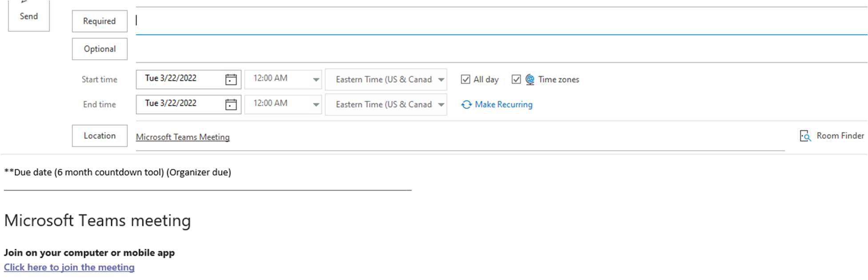Open the start time zone dropdown
Screen dimensions: 868x280
pos(441,80)
